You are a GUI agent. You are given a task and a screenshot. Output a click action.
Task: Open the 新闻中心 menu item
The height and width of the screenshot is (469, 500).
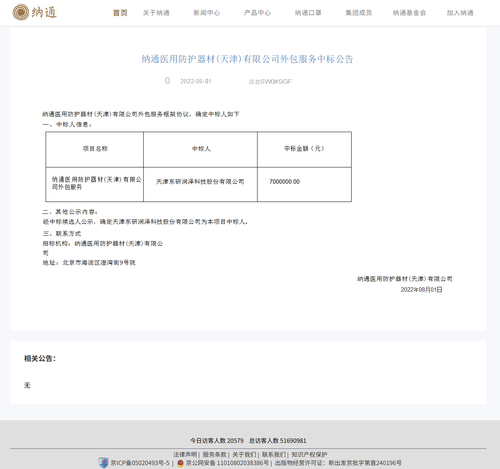coord(207,13)
